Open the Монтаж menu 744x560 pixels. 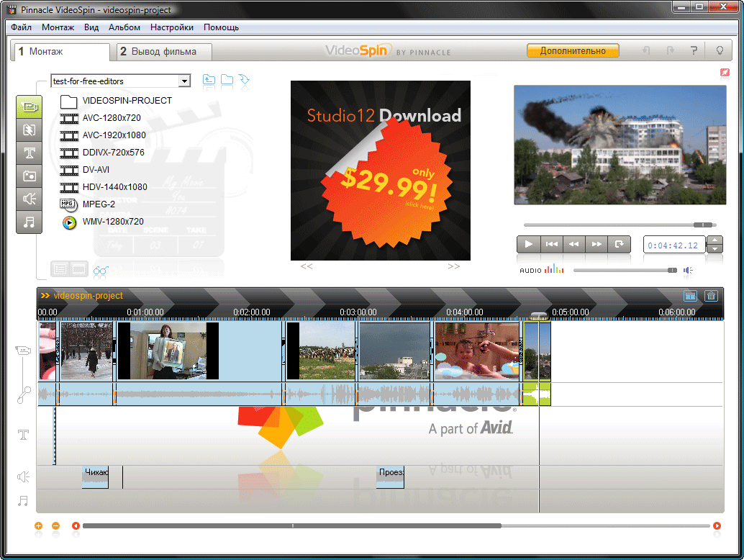[x=58, y=27]
